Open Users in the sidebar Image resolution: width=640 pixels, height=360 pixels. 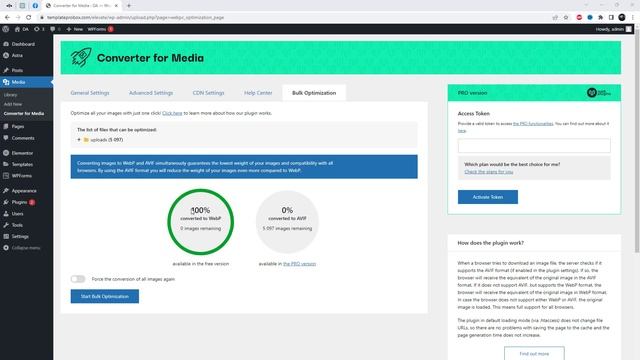[18, 213]
